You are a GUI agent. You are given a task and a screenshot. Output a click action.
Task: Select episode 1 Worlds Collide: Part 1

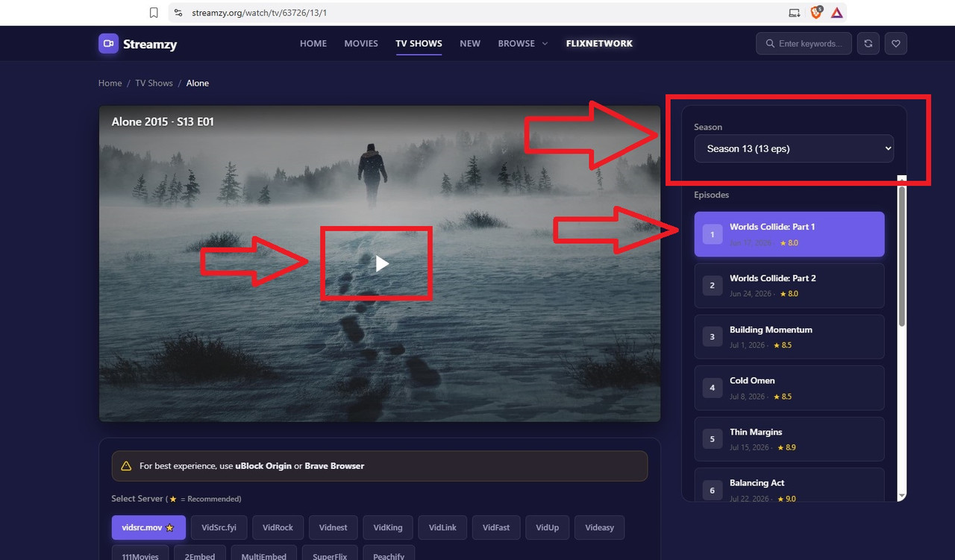789,234
